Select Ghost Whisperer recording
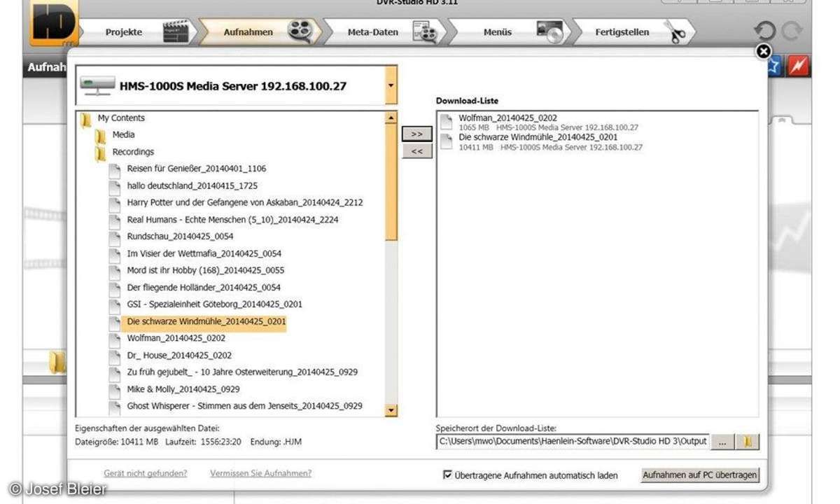This screenshot has height=504, width=840. [244, 406]
